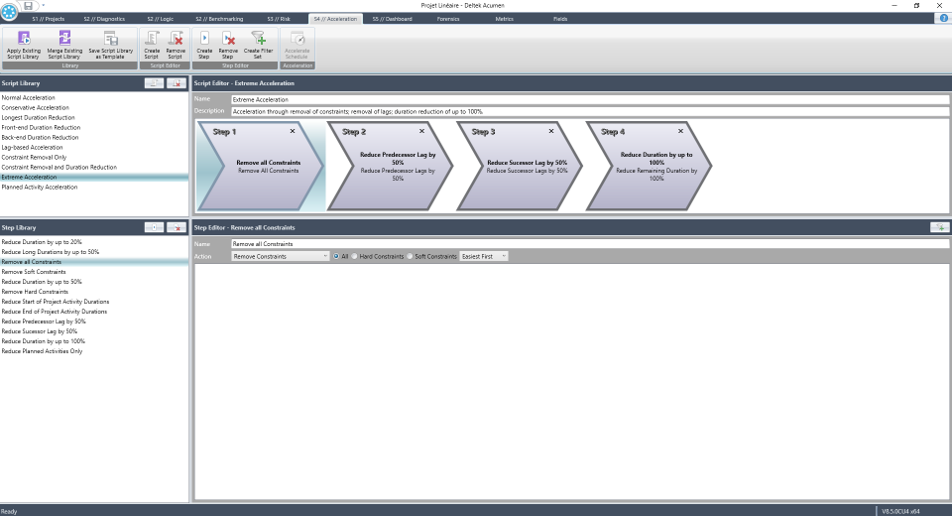Screen dimensions: 952x516
Task: Click the Accelerate Schedule icon
Action: pos(297,45)
